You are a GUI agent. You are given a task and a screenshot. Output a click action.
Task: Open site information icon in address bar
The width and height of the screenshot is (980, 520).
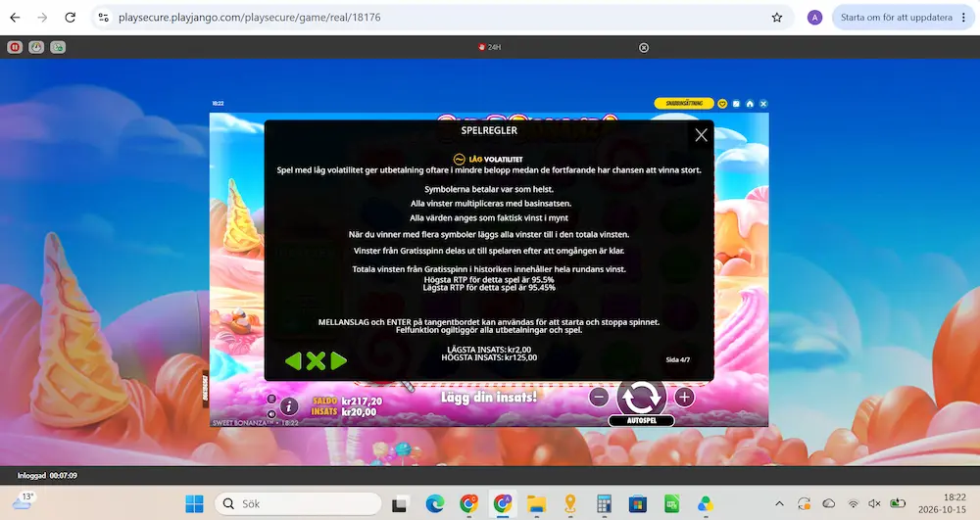point(104,18)
